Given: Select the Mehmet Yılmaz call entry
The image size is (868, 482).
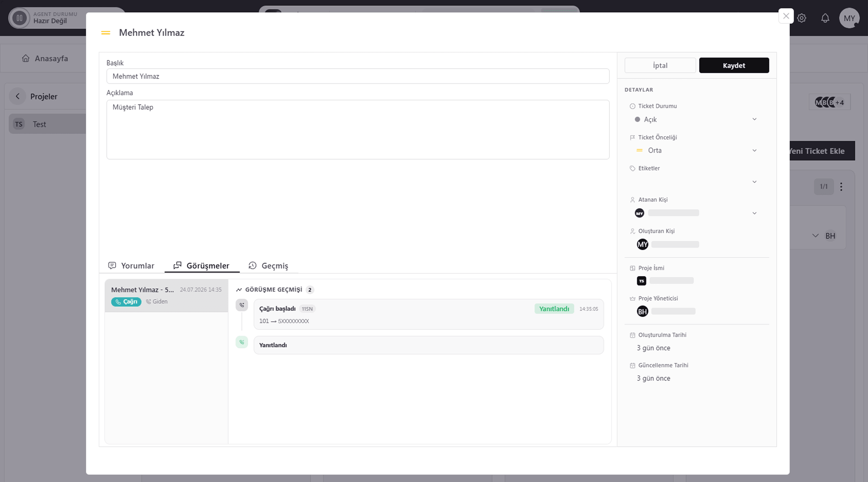Looking at the screenshot, I should pos(167,296).
